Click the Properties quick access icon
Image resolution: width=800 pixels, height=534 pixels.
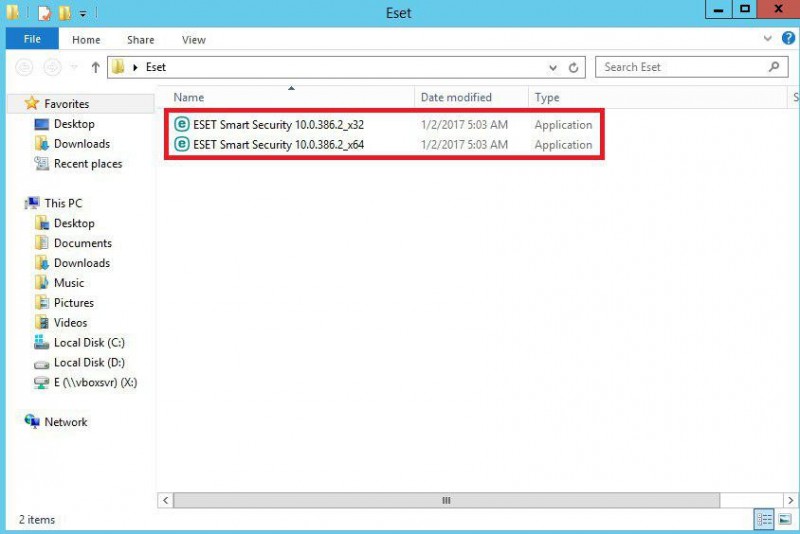[x=44, y=12]
